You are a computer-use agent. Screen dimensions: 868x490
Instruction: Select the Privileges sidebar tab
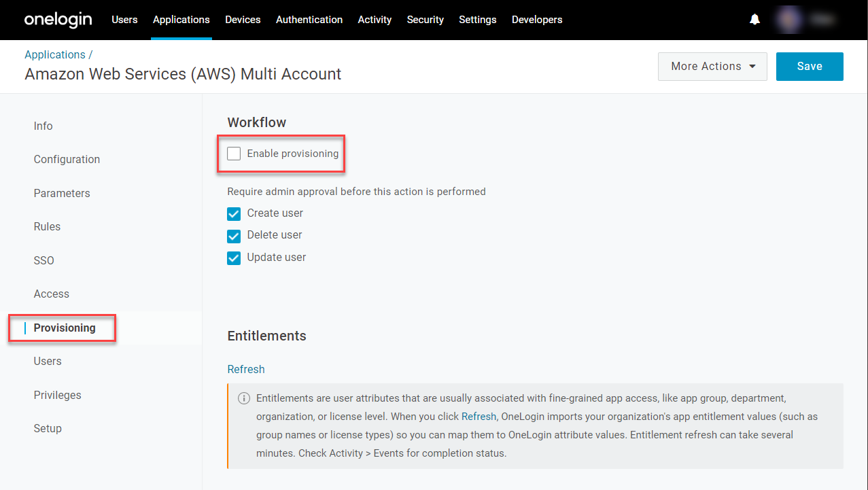(x=57, y=395)
